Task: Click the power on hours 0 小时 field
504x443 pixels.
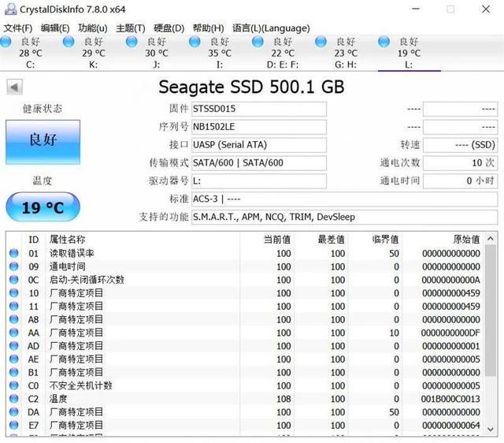Action: [x=460, y=181]
